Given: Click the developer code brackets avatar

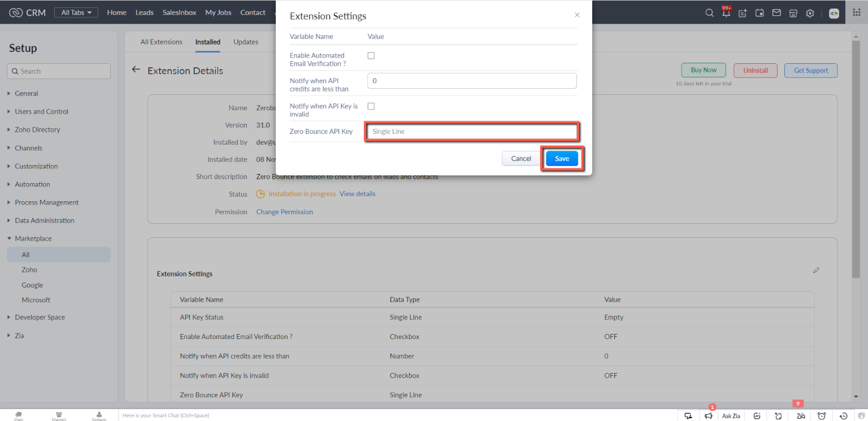Looking at the screenshot, I should [x=834, y=13].
